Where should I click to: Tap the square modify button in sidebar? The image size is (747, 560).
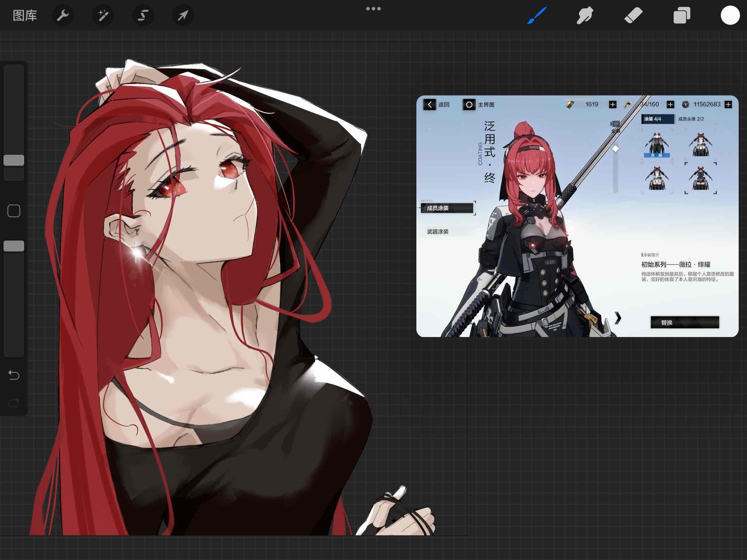coord(14,211)
